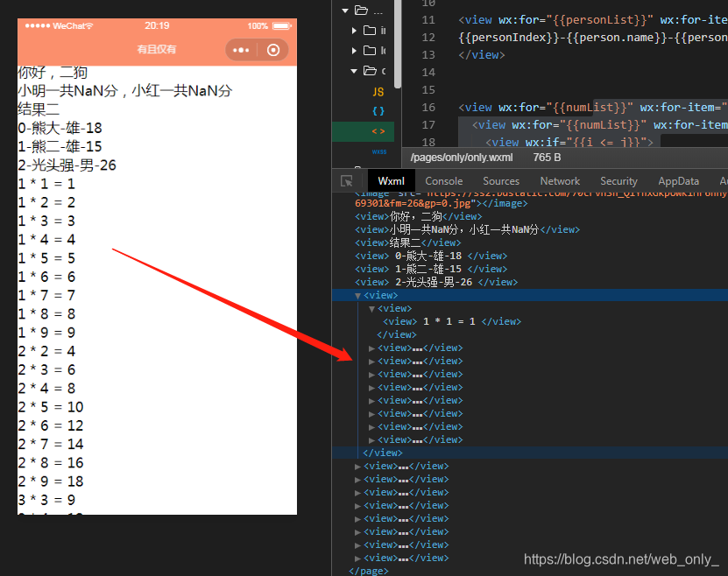This screenshot has height=576, width=728.
Task: Open the Console tab
Action: click(444, 181)
